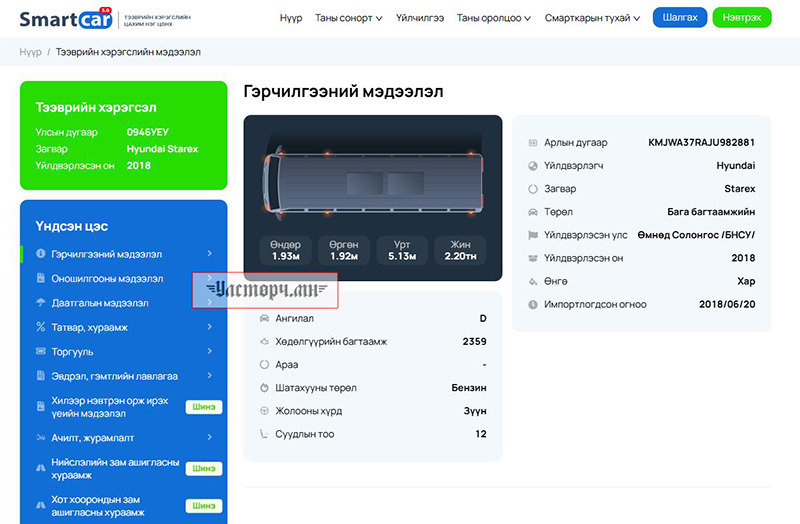Viewport: 800px width, 524px height.
Task: Expand the Таны сонорт dropdown menu
Action: [x=343, y=18]
